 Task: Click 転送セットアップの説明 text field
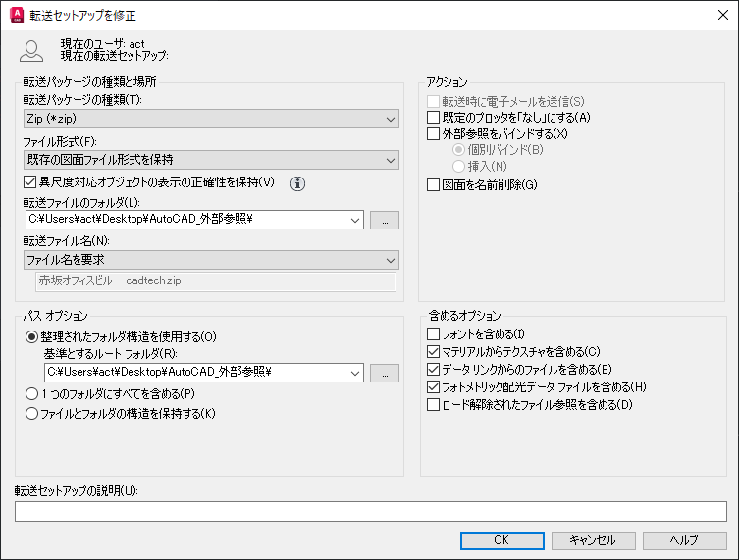point(370,511)
